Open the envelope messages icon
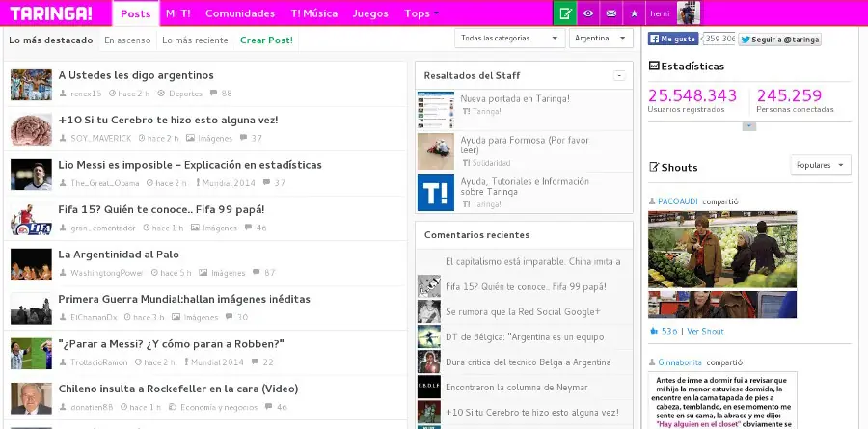 (x=611, y=13)
